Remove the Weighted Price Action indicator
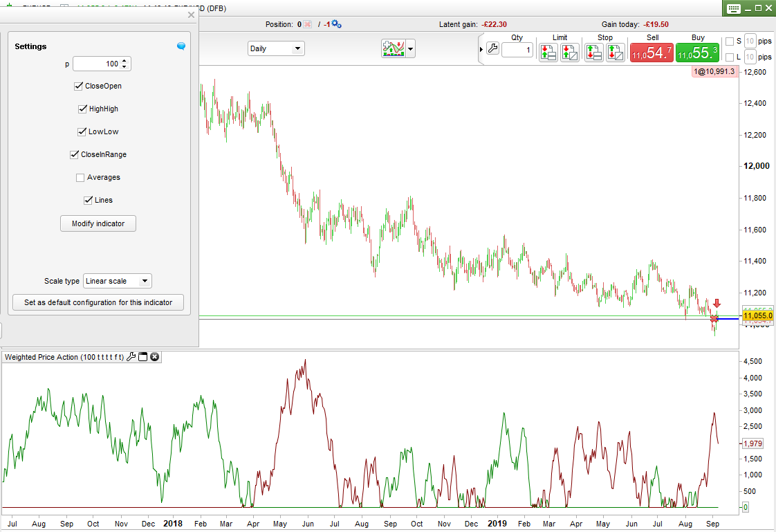 tap(155, 357)
